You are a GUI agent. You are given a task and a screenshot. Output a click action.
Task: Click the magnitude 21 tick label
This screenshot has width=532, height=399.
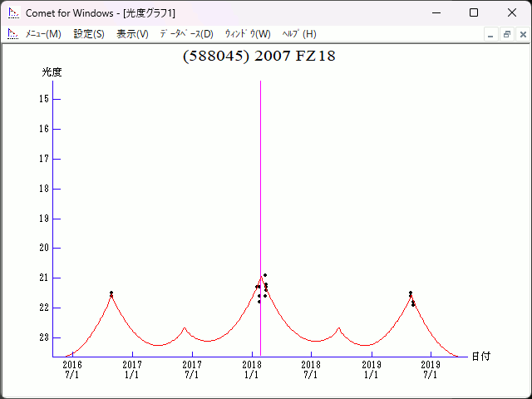pos(44,278)
